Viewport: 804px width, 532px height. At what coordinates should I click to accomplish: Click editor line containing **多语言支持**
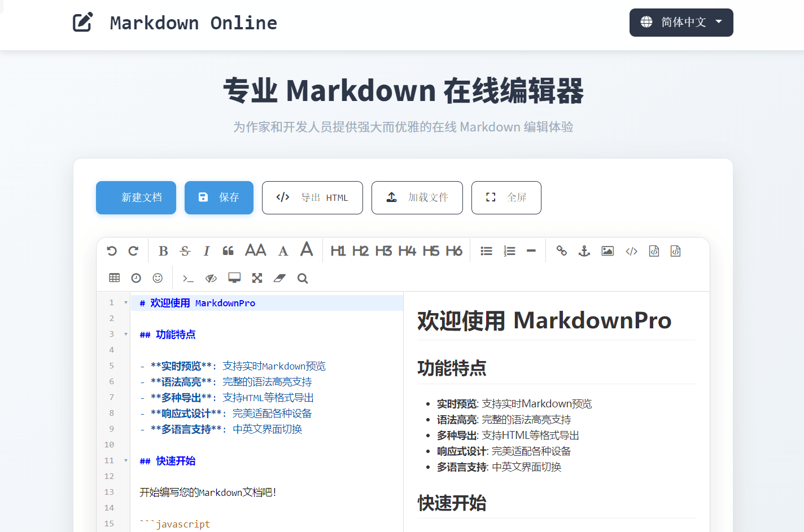pos(221,429)
